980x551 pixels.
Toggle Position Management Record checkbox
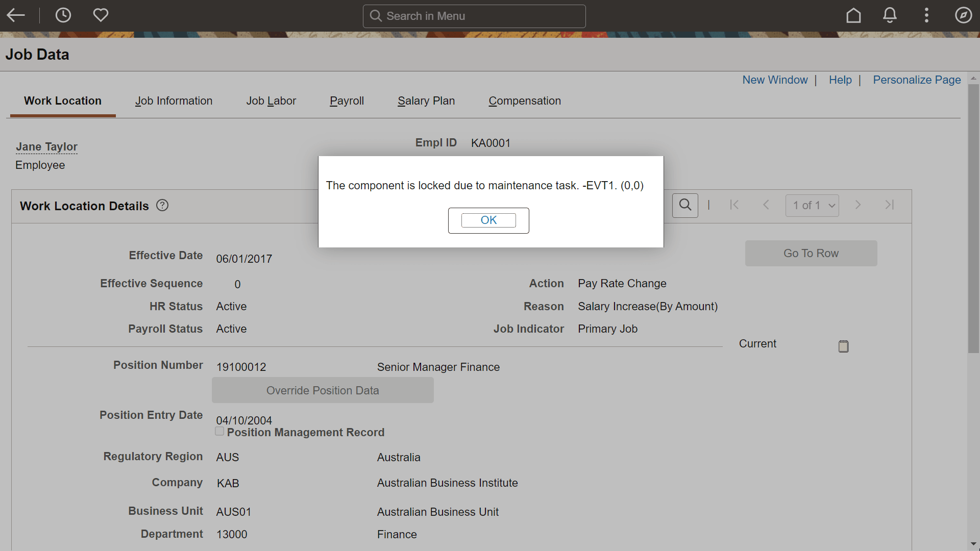pos(219,432)
